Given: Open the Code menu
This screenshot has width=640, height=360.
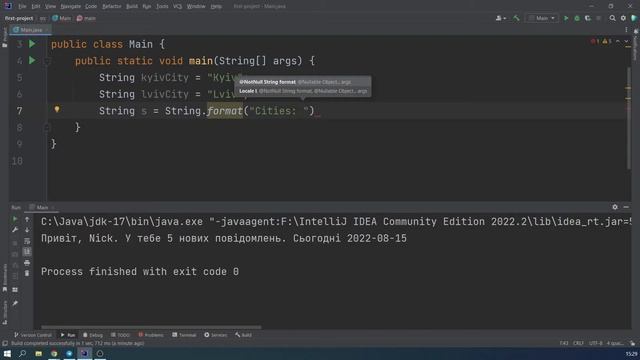Looking at the screenshot, I should click(x=91, y=6).
